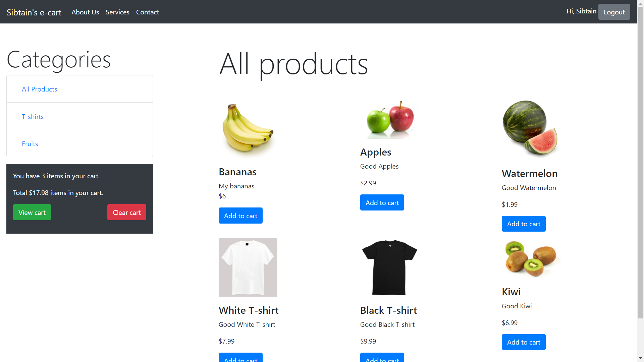This screenshot has width=644, height=362.
Task: Click the White T-shirt product image
Action: (248, 267)
